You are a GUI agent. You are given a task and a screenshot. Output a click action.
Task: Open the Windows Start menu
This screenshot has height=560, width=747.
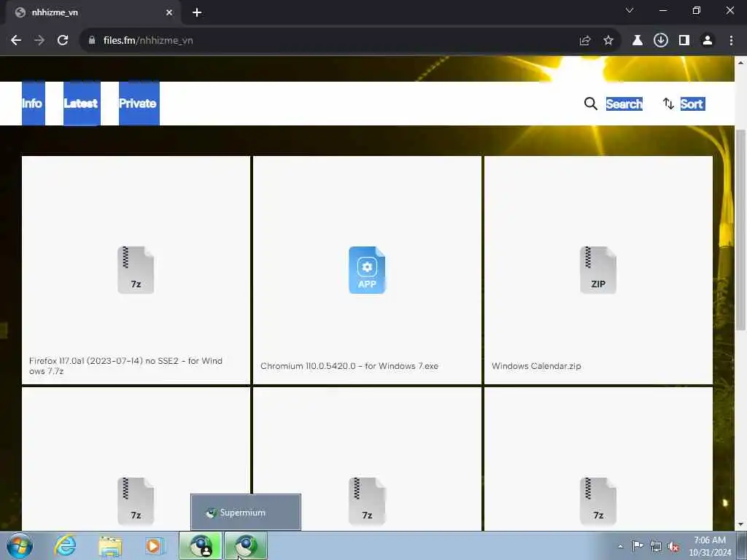pyautogui.click(x=20, y=545)
